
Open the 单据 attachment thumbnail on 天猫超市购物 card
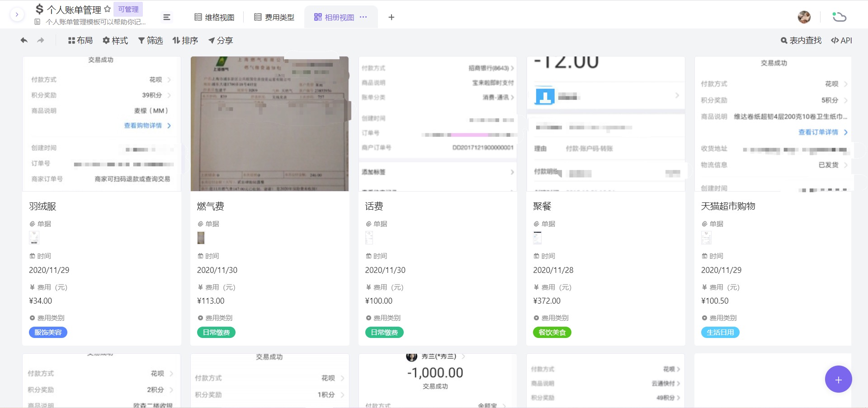tap(707, 238)
